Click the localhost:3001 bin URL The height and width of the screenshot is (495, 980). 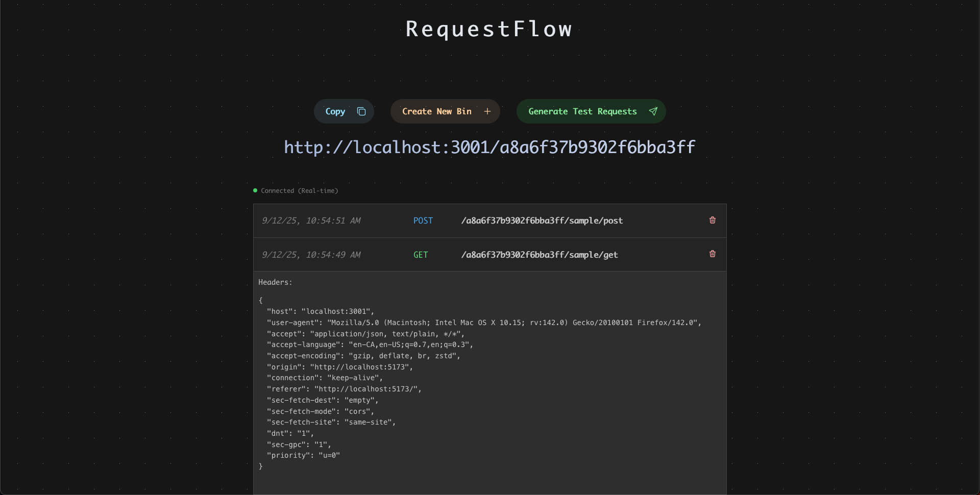coord(489,147)
